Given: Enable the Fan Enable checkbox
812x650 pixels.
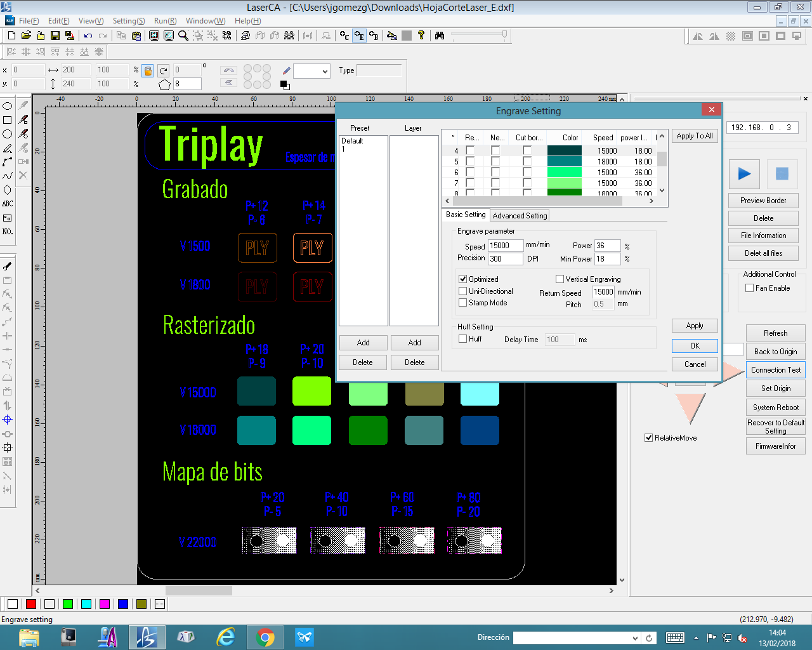Looking at the screenshot, I should point(750,288).
